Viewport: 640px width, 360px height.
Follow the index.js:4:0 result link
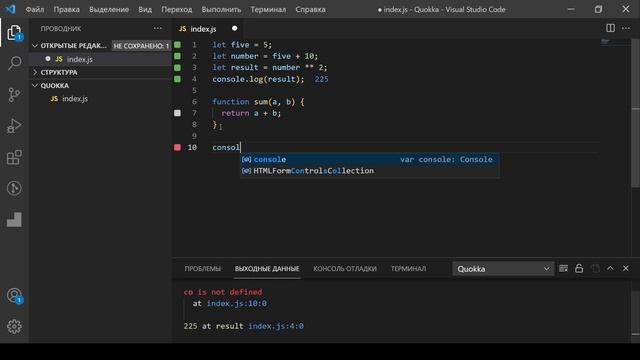[x=276, y=326]
